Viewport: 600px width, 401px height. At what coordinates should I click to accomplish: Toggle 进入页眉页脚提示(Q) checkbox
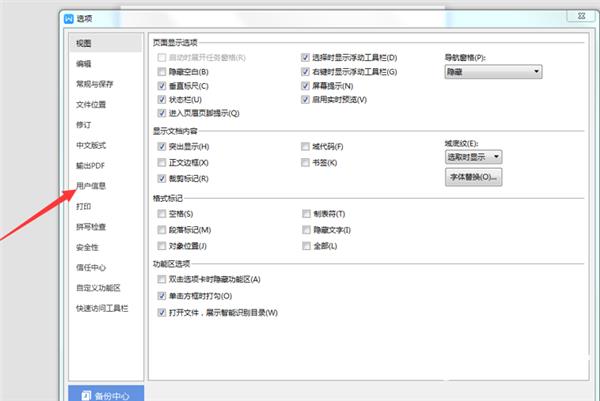pyautogui.click(x=162, y=113)
